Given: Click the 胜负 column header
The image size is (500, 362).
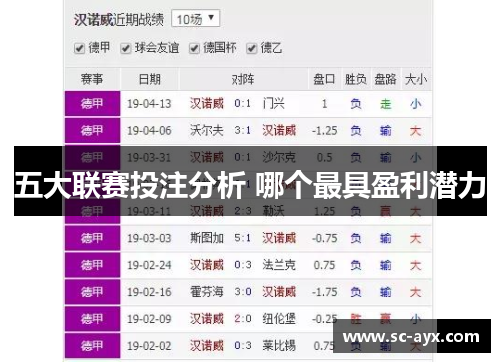Looking at the screenshot, I should click(356, 79).
